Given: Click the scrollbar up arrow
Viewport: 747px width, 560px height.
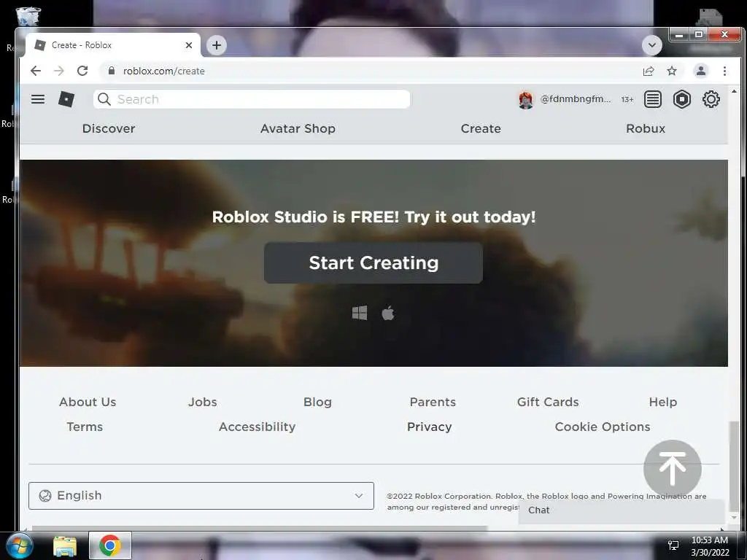Looking at the screenshot, I should [734, 91].
